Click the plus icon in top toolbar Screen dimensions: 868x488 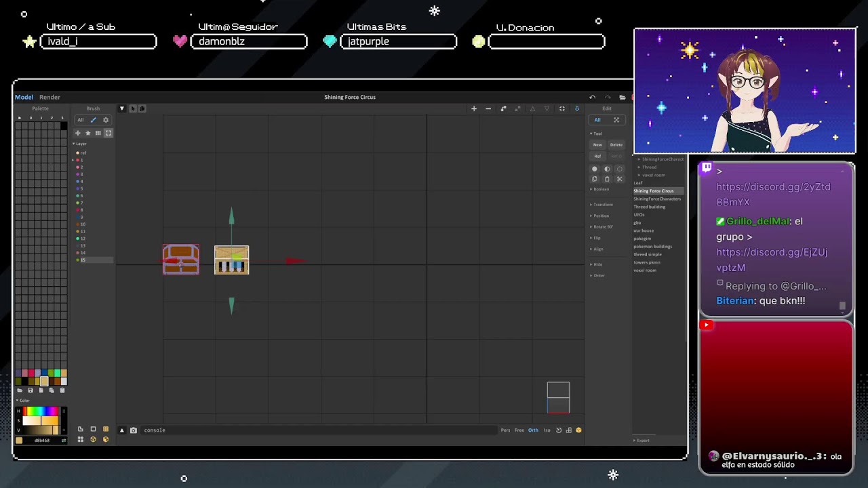click(474, 108)
